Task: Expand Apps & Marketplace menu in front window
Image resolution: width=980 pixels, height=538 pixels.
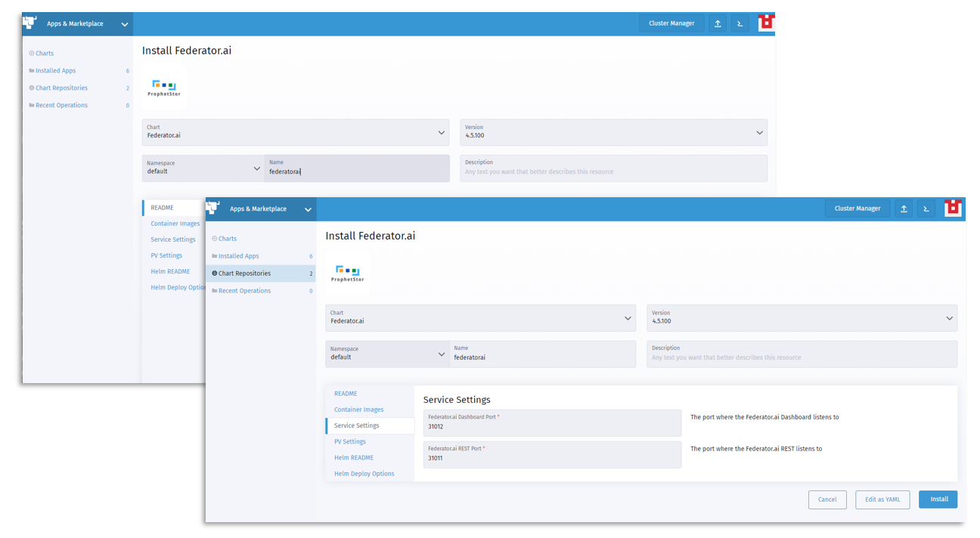Action: pos(308,209)
